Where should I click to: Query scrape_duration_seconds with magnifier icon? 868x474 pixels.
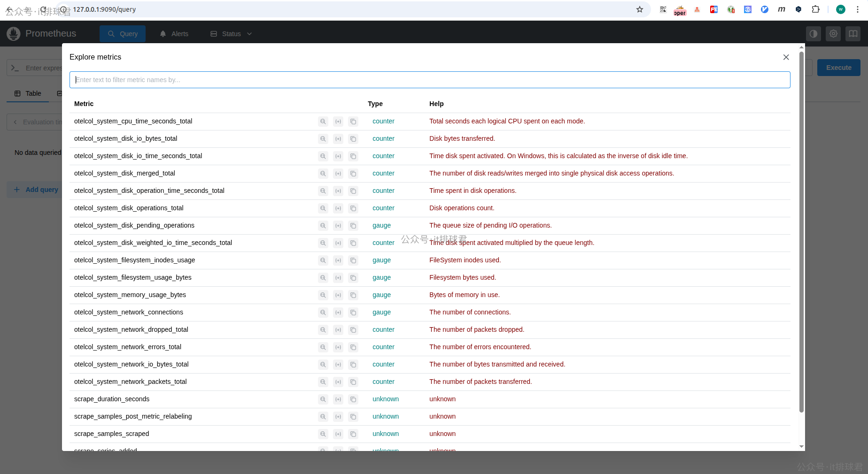click(x=323, y=399)
